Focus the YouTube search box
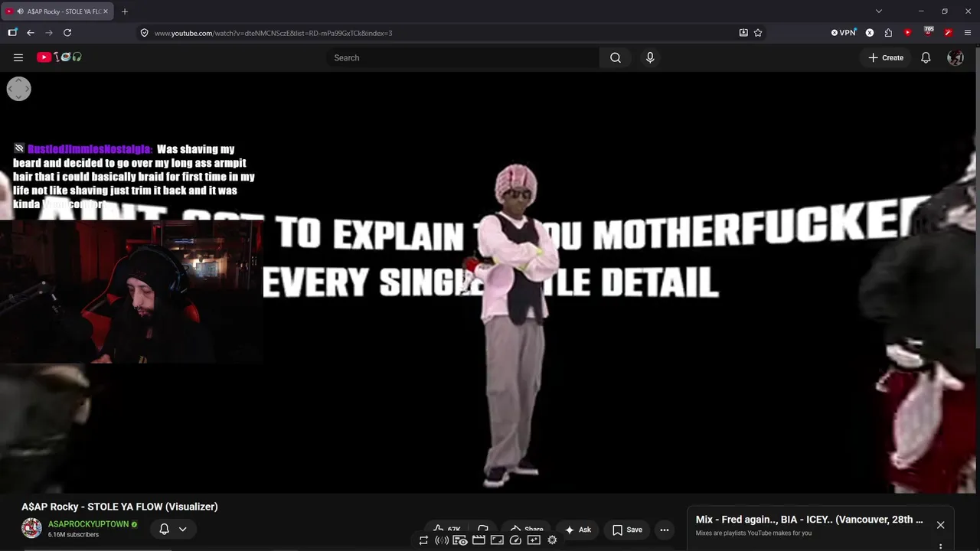Image resolution: width=980 pixels, height=551 pixels. 463,57
